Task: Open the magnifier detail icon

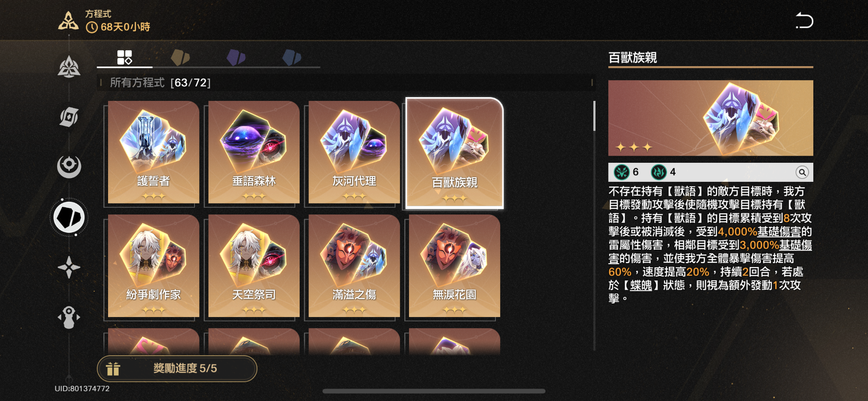Action: tap(802, 172)
